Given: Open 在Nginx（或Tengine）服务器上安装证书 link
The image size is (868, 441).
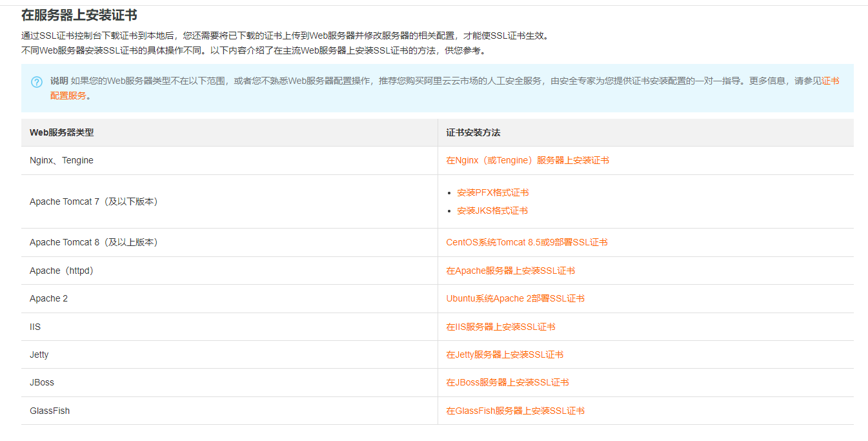Looking at the screenshot, I should [x=527, y=160].
